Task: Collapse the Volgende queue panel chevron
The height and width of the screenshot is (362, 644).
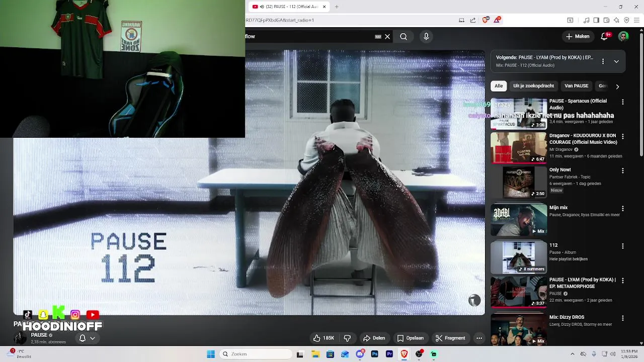Action: click(616, 61)
